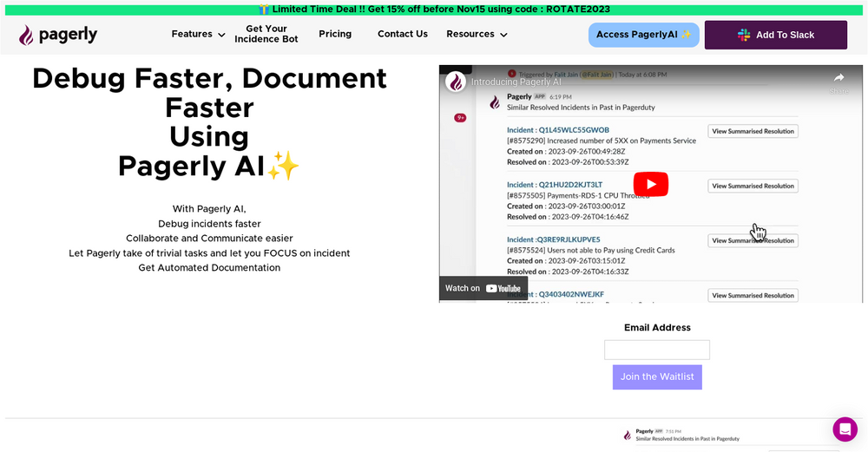The width and height of the screenshot is (868, 452).
Task: Expand the Features dropdown chevron
Action: coord(221,36)
